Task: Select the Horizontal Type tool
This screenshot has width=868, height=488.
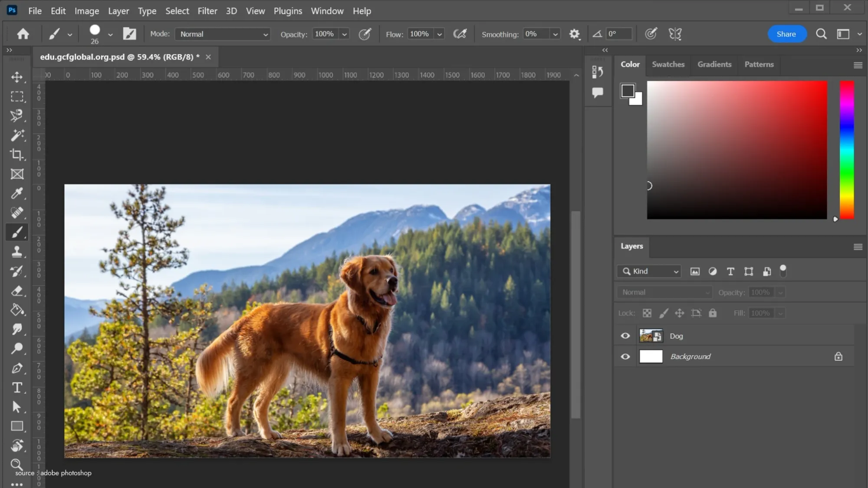Action: (x=17, y=388)
